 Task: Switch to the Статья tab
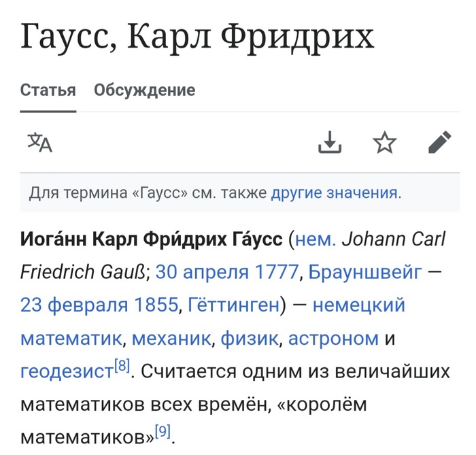[48, 90]
